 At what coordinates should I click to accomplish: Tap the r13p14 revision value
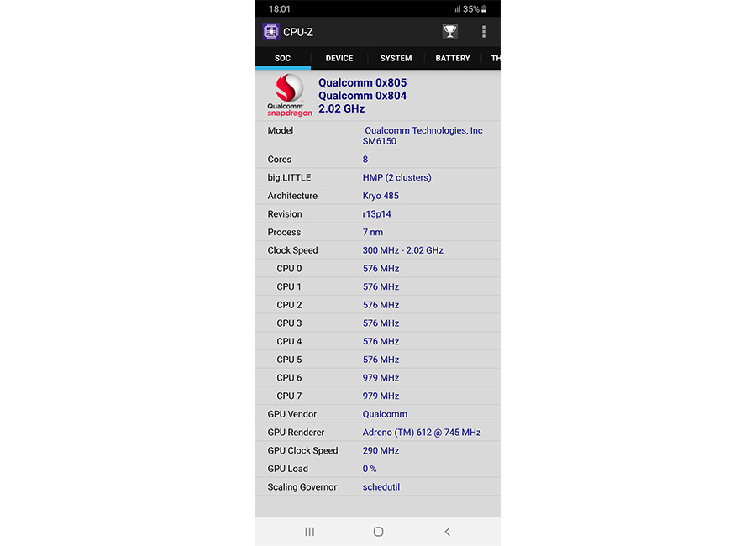click(376, 213)
